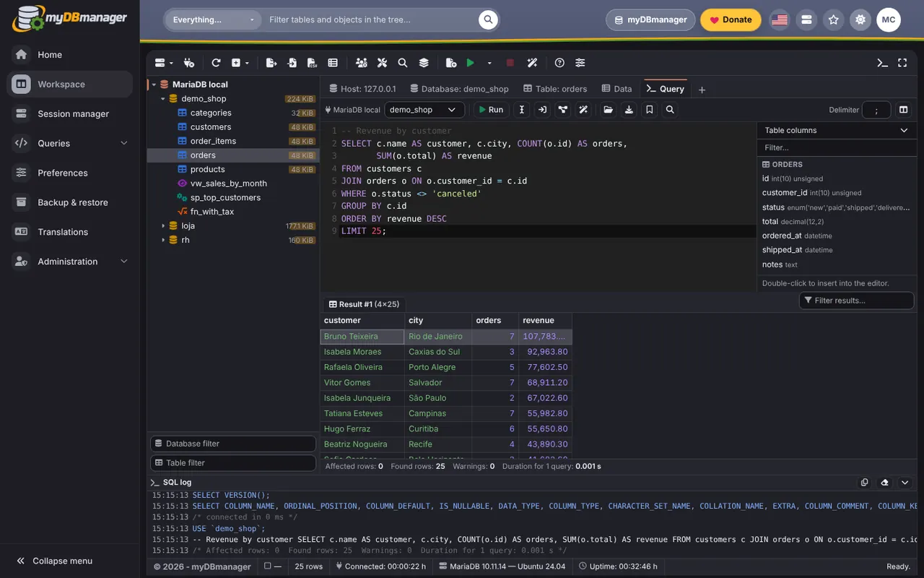Click the Collapse menu link

tap(55, 561)
